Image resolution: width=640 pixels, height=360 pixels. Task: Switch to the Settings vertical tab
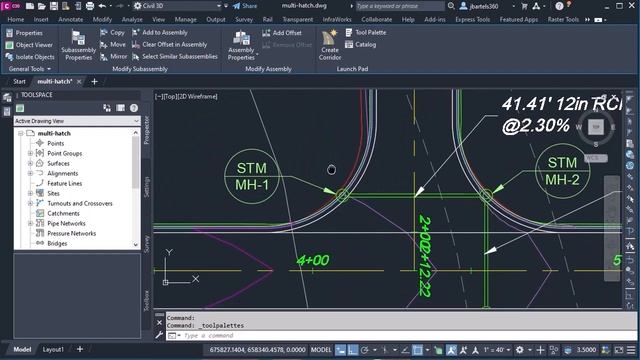coord(147,187)
